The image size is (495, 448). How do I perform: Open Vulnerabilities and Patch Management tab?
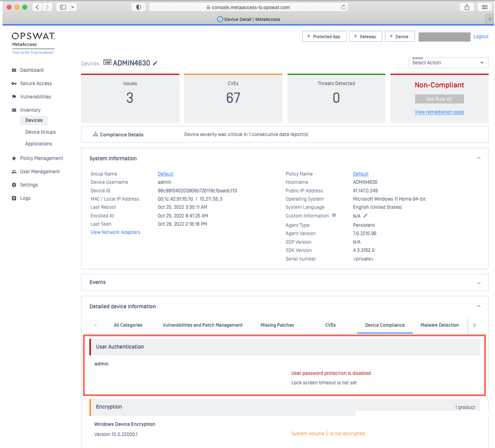click(x=202, y=325)
